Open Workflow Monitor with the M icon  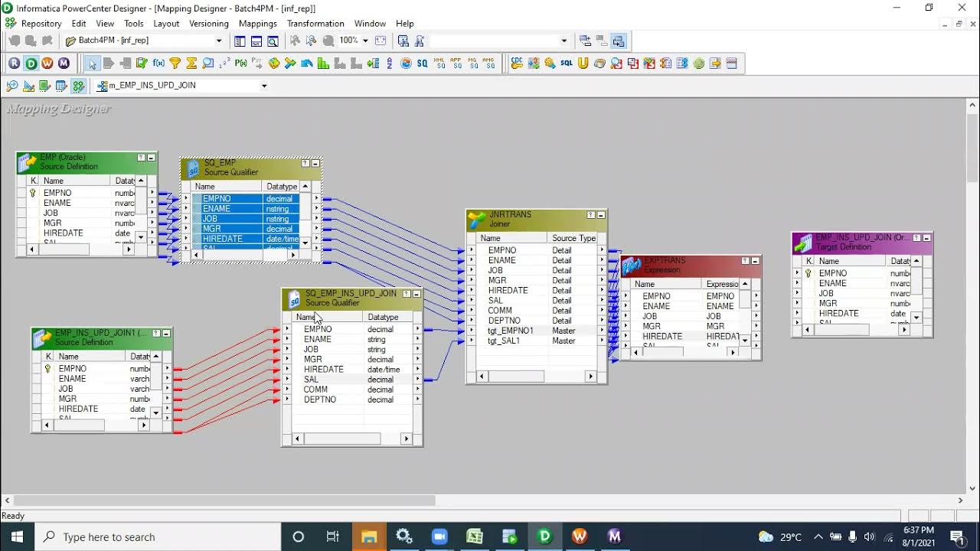pos(64,64)
